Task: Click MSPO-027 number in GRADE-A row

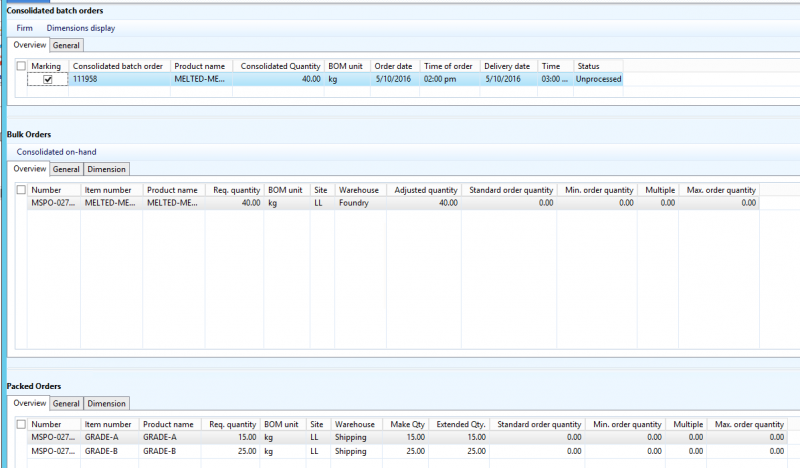Action: click(54, 437)
